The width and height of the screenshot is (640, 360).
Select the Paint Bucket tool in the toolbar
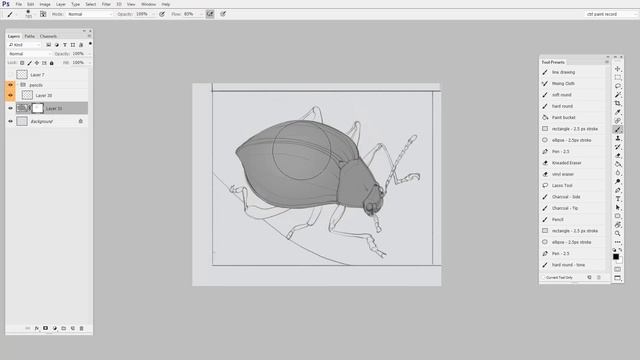pyautogui.click(x=618, y=164)
